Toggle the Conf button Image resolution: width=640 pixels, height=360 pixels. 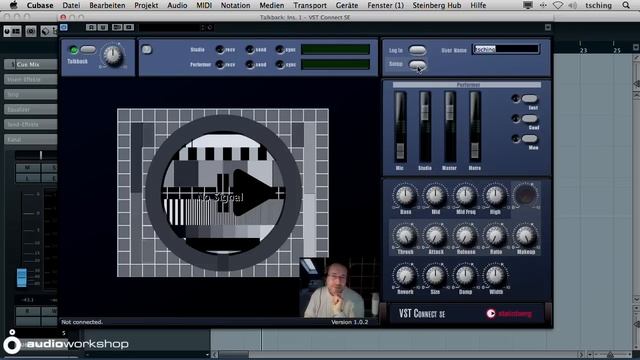529,118
